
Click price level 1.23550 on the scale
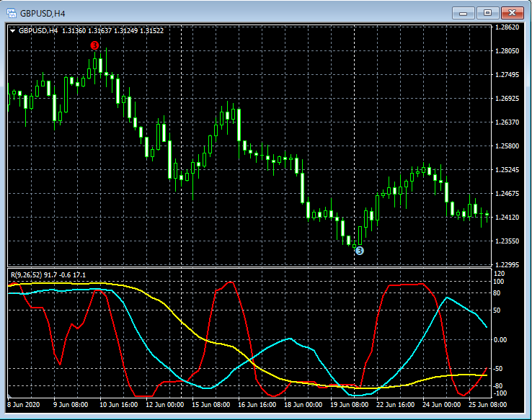click(507, 241)
